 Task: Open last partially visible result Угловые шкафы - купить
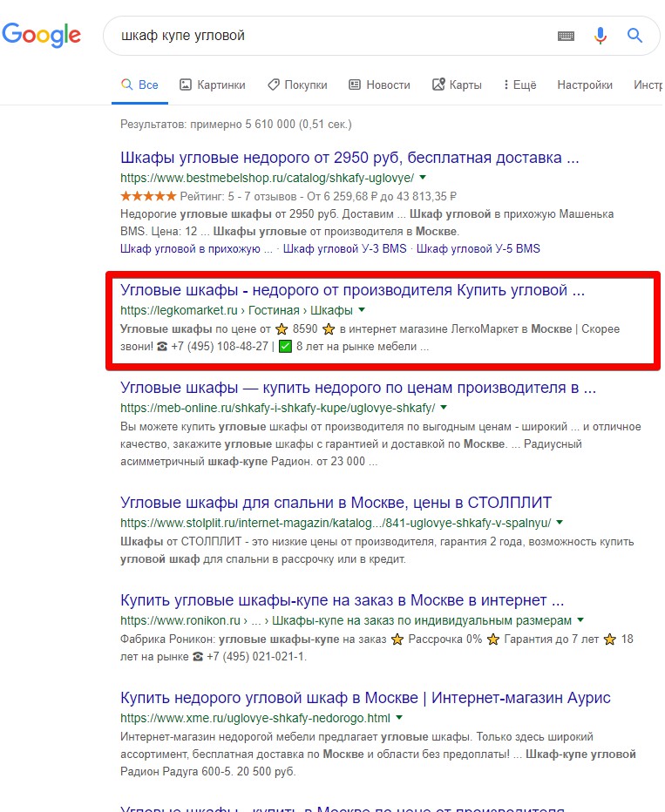[x=342, y=808]
